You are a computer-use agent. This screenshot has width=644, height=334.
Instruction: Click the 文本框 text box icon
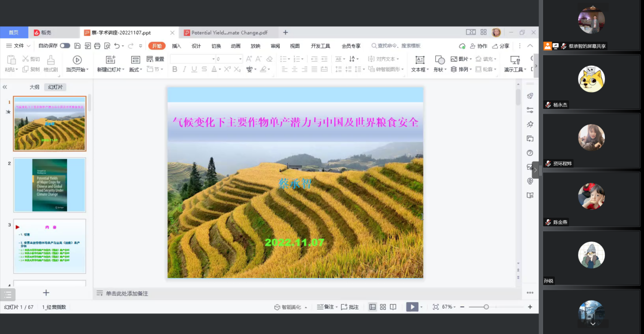(419, 60)
